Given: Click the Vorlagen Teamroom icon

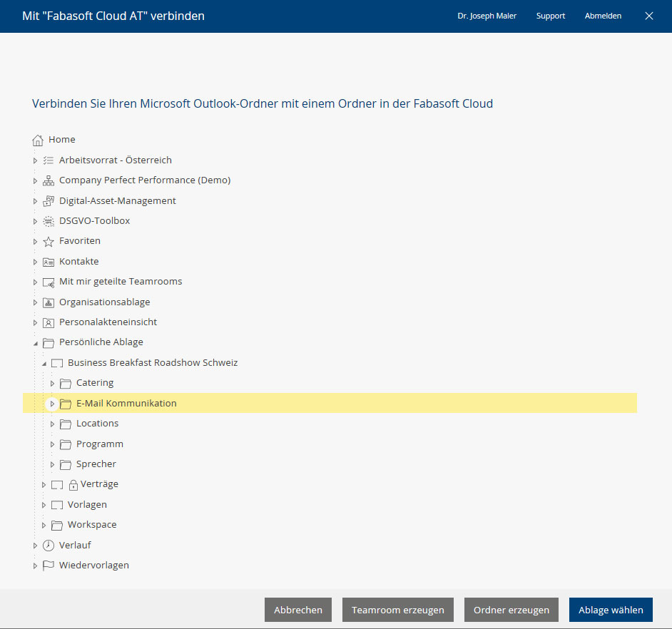Looking at the screenshot, I should [x=57, y=505].
